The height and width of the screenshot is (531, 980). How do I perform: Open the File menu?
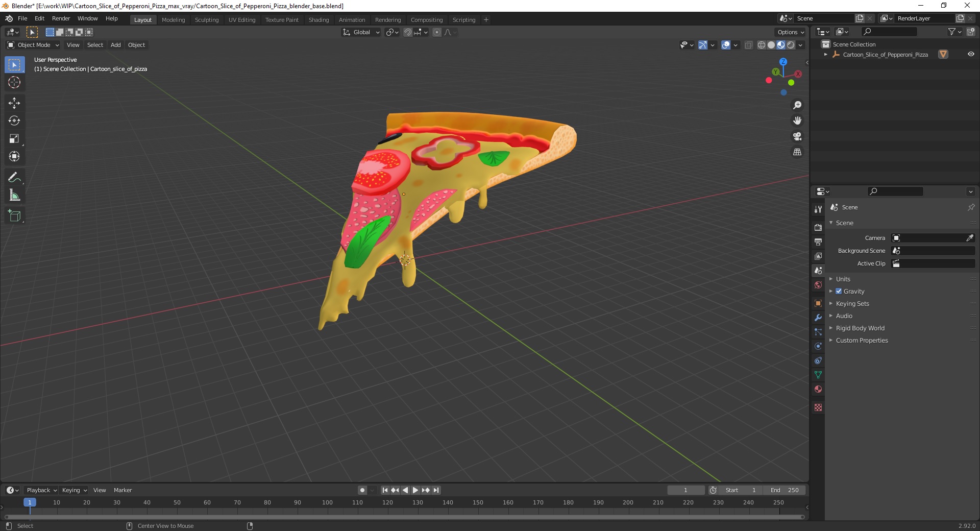pos(22,18)
